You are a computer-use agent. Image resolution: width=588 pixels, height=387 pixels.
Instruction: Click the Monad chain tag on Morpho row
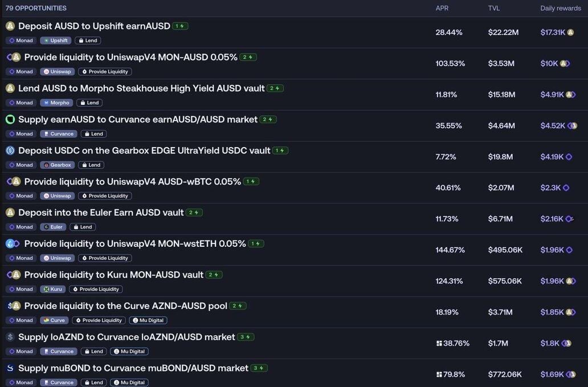coord(21,103)
